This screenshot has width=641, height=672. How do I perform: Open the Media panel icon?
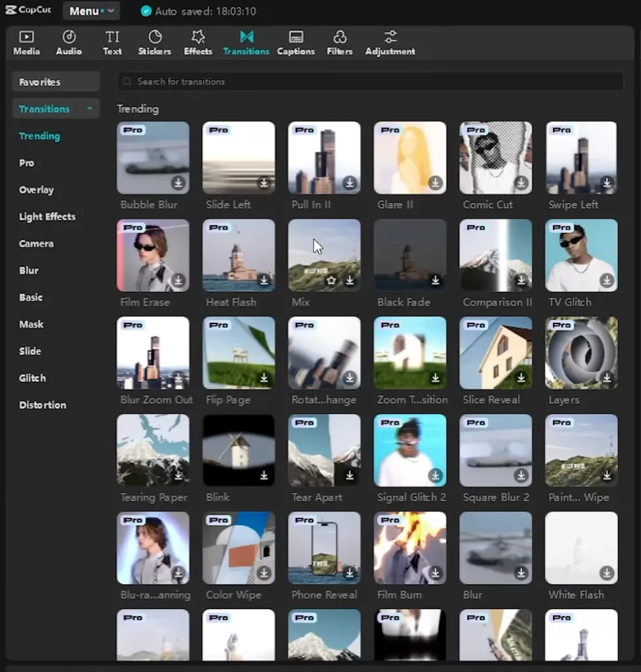[x=26, y=41]
